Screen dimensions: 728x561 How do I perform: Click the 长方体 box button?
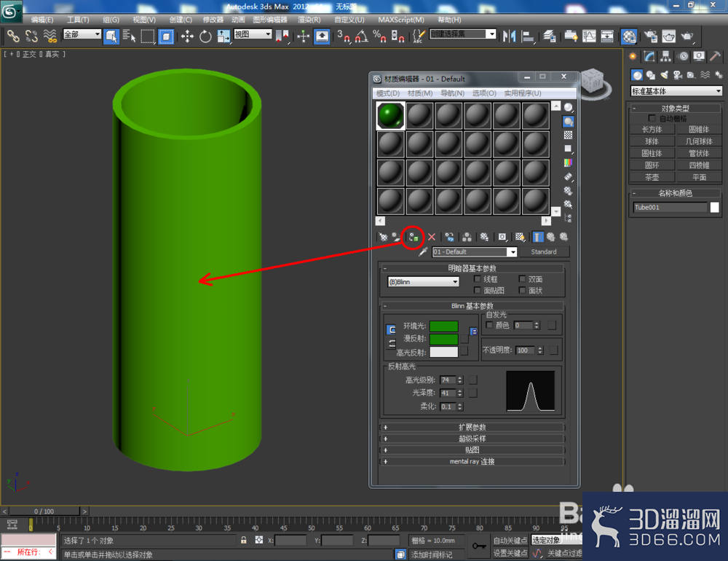click(x=652, y=129)
